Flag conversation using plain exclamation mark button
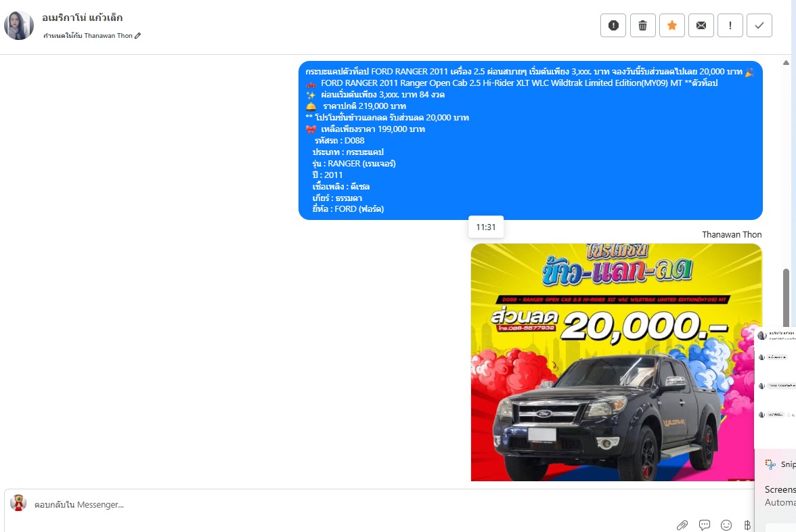This screenshot has width=796, height=532. point(730,26)
